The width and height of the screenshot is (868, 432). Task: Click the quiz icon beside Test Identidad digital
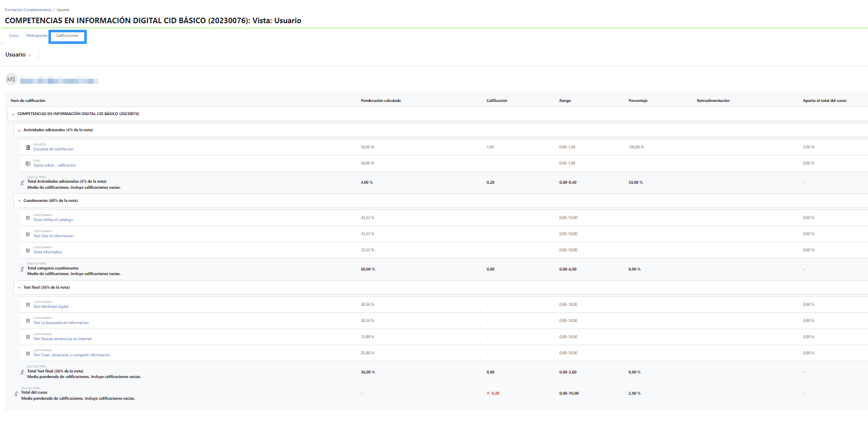tap(28, 305)
